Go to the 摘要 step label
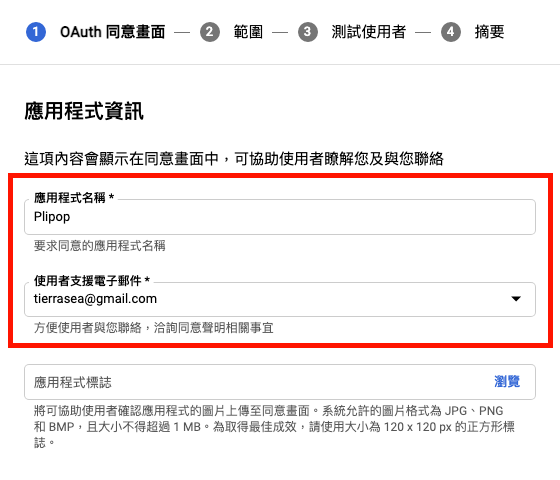This screenshot has width=560, height=480. pyautogui.click(x=489, y=32)
